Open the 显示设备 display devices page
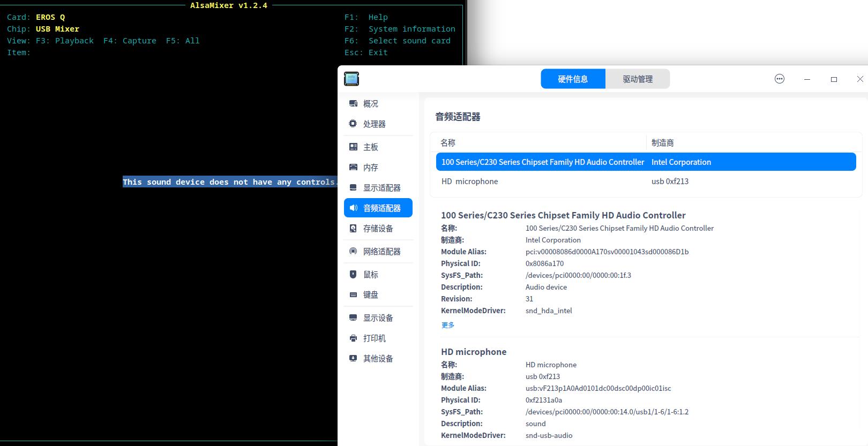This screenshot has height=446, width=868. (378, 318)
